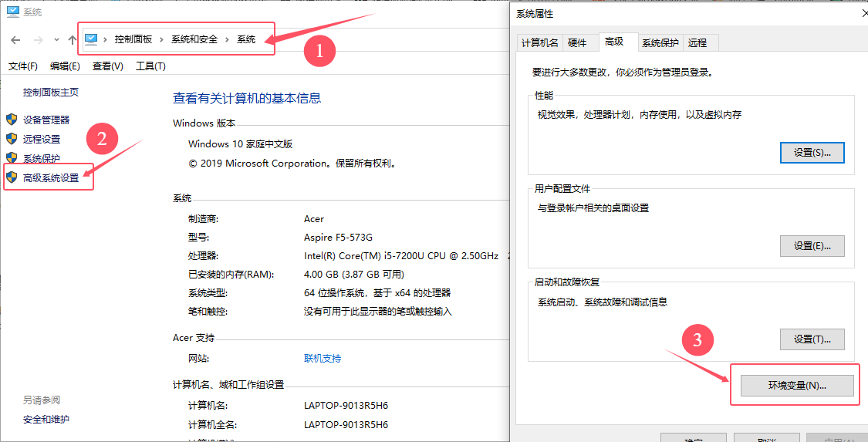Open the 编辑(E) menu

(x=66, y=66)
